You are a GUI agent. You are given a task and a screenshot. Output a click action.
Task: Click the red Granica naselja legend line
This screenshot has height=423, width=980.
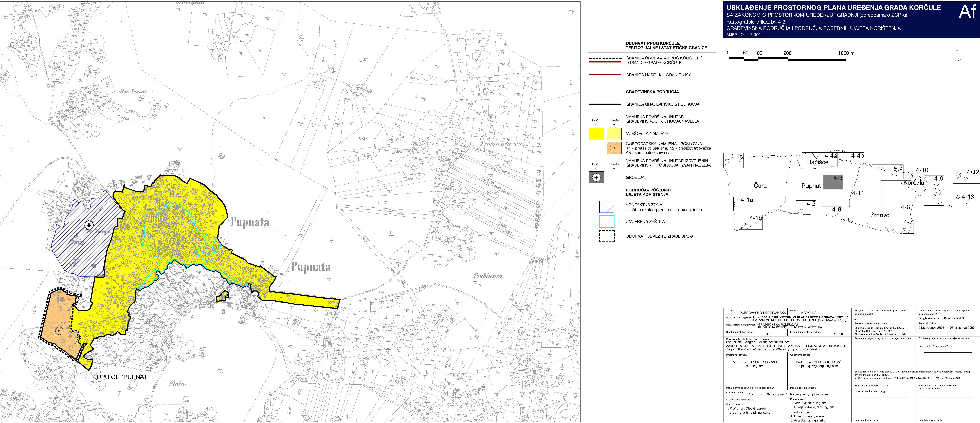click(605, 75)
